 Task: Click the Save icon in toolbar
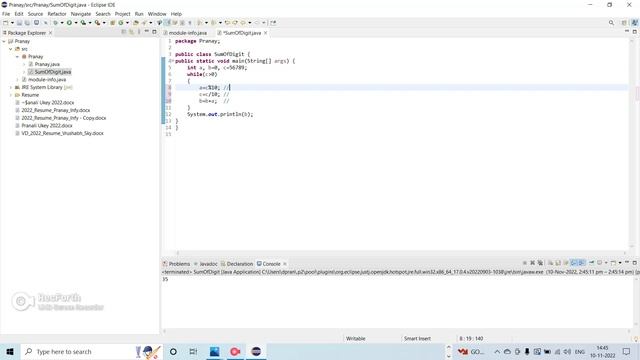19,23
